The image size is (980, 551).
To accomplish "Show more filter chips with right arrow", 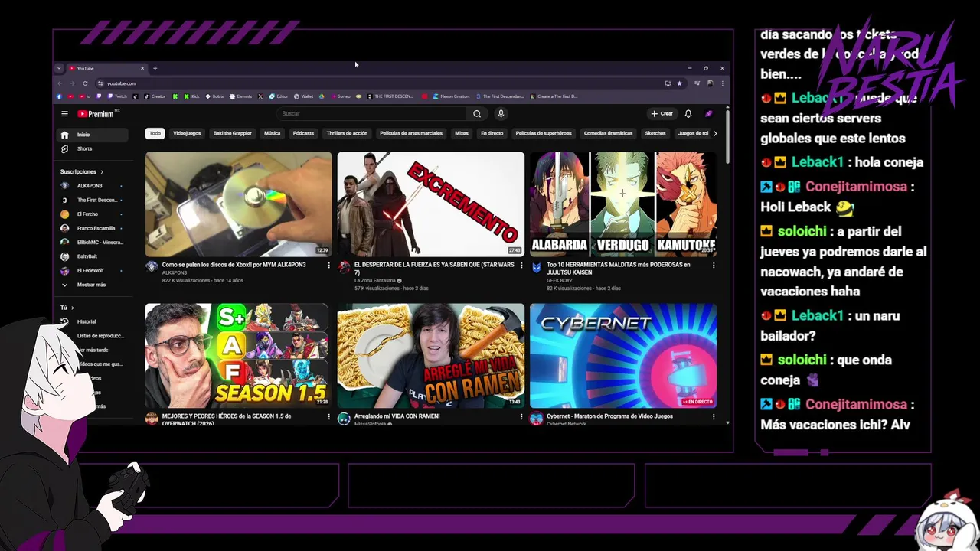I will point(715,133).
